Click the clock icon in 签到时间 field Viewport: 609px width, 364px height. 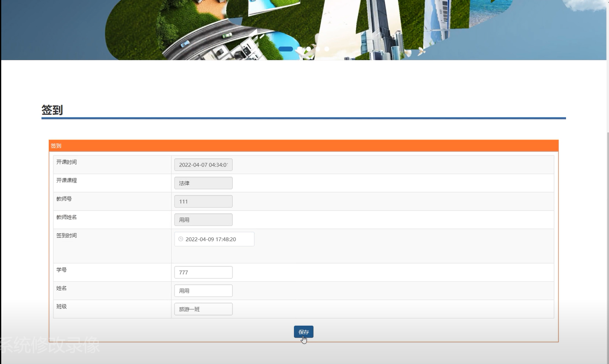tap(181, 239)
